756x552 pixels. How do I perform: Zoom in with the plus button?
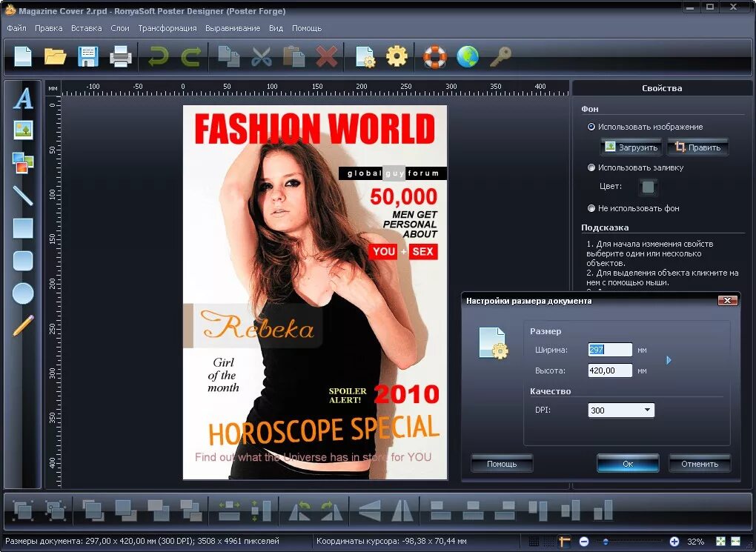coord(674,542)
